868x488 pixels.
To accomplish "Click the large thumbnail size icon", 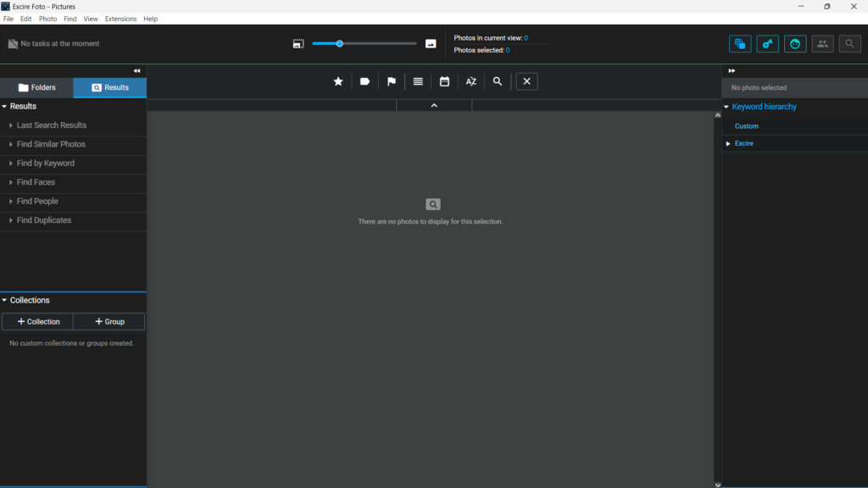I will click(x=431, y=43).
